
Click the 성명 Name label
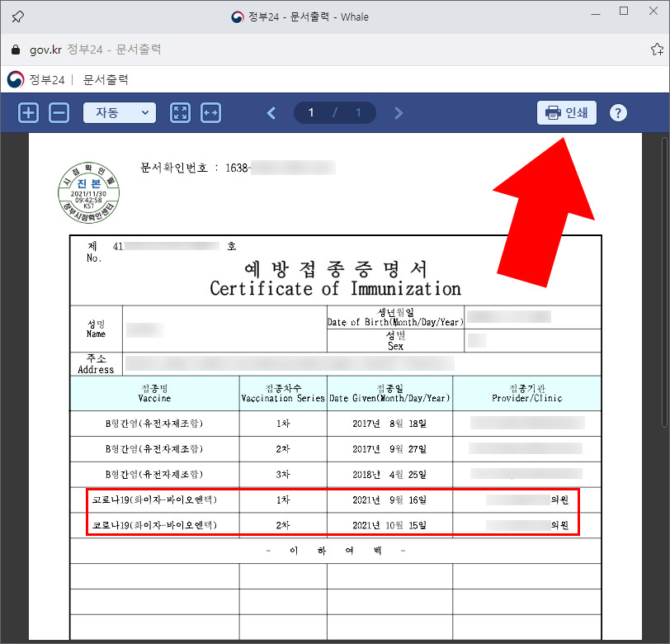pos(97,329)
